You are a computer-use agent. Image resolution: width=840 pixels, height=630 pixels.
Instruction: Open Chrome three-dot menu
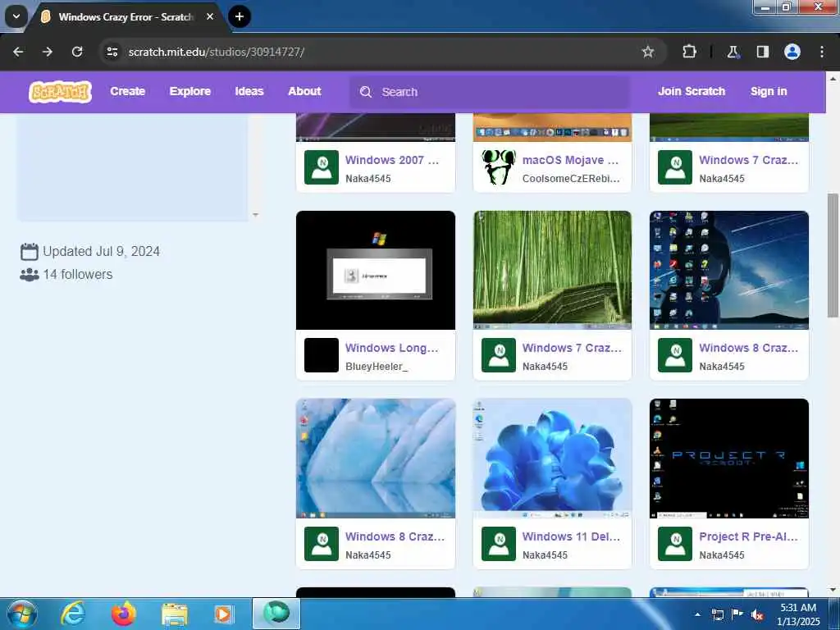coord(822,52)
